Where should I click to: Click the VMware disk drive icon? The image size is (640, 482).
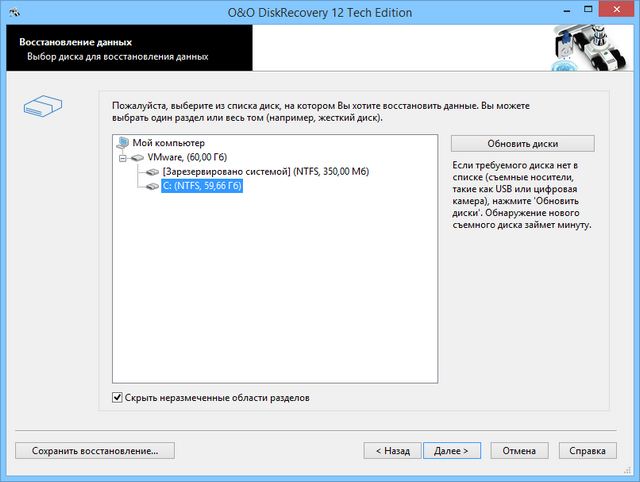click(138, 157)
